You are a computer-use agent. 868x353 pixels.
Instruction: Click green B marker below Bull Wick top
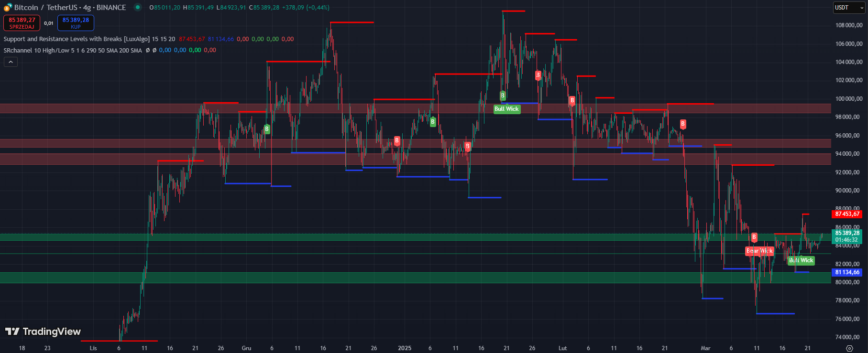(x=503, y=96)
